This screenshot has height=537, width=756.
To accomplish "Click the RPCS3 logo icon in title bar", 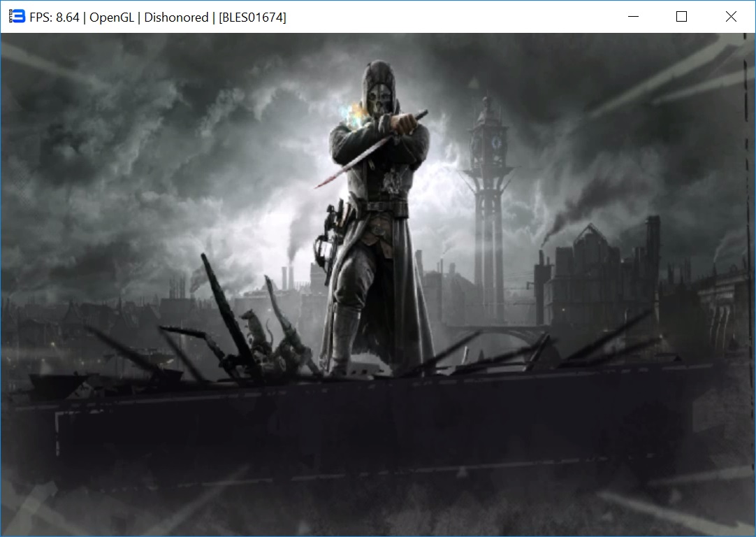I will pyautogui.click(x=16, y=16).
